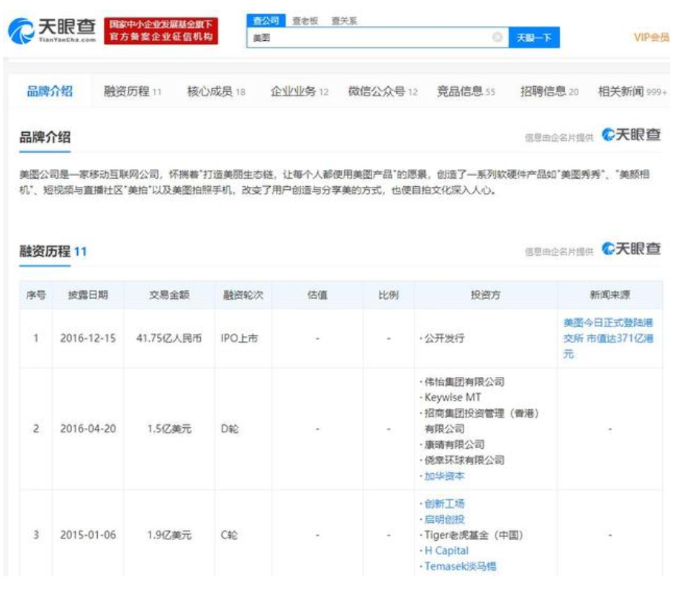Switch to the 核心成员 tab
This screenshot has width=700, height=589.
pos(216,91)
